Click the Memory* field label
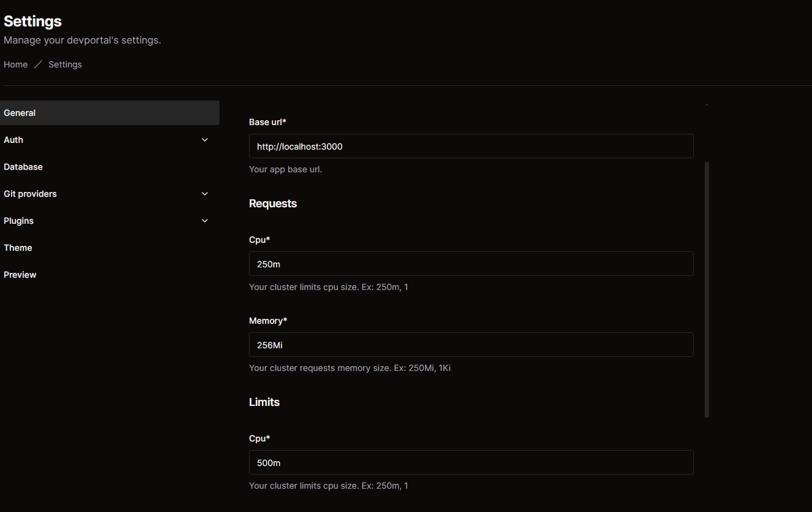The image size is (812, 512). point(268,321)
